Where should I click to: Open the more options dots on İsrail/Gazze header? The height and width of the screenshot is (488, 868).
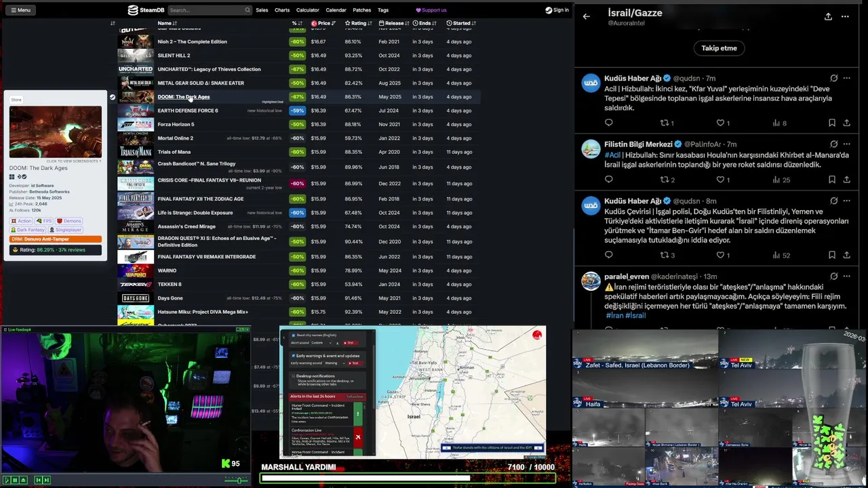(x=845, y=16)
